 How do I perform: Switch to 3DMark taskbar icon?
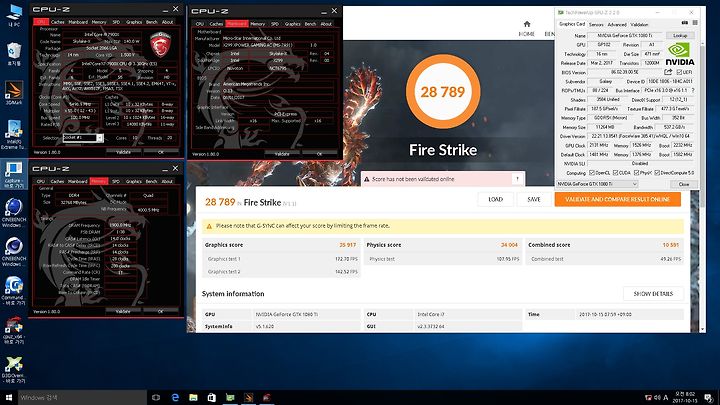[248, 397]
